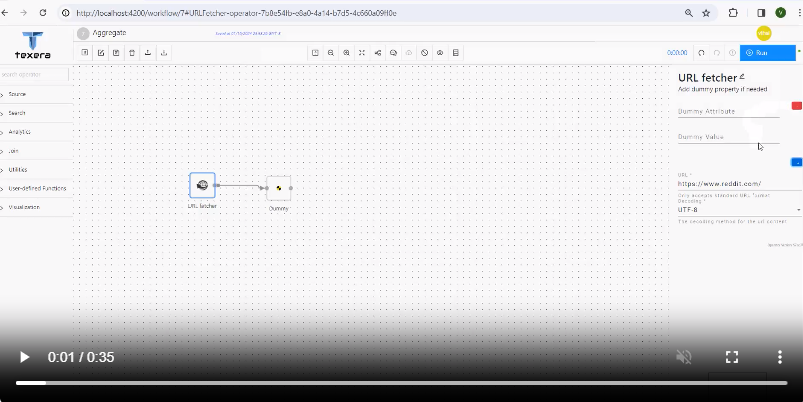
Task: Select the URL fetcher operator on canvas
Action: coord(202,185)
